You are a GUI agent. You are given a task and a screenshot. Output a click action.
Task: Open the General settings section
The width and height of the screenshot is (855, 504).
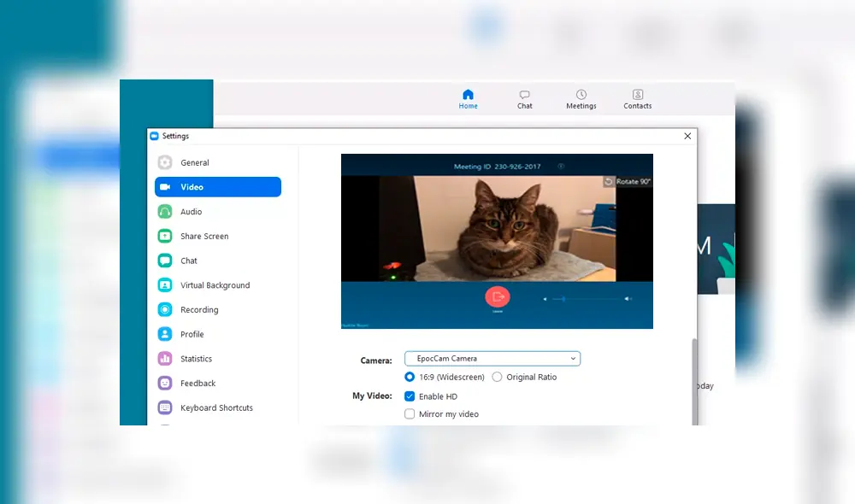pyautogui.click(x=165, y=162)
